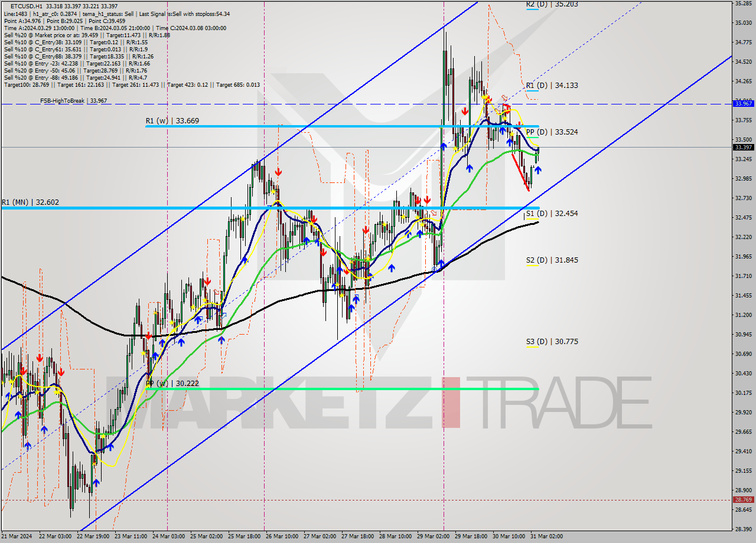Click the 29.410 price scale value
This screenshot has height=543, width=756.
(743, 451)
